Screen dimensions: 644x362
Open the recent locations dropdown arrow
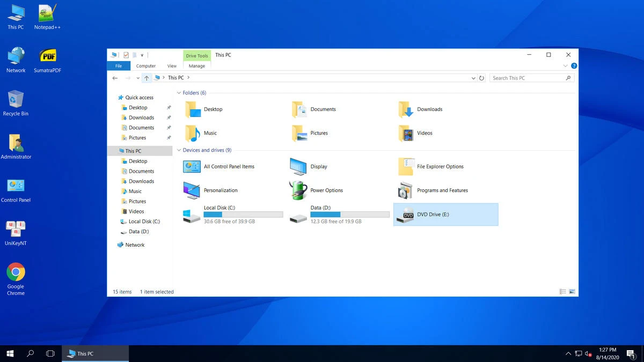point(137,78)
